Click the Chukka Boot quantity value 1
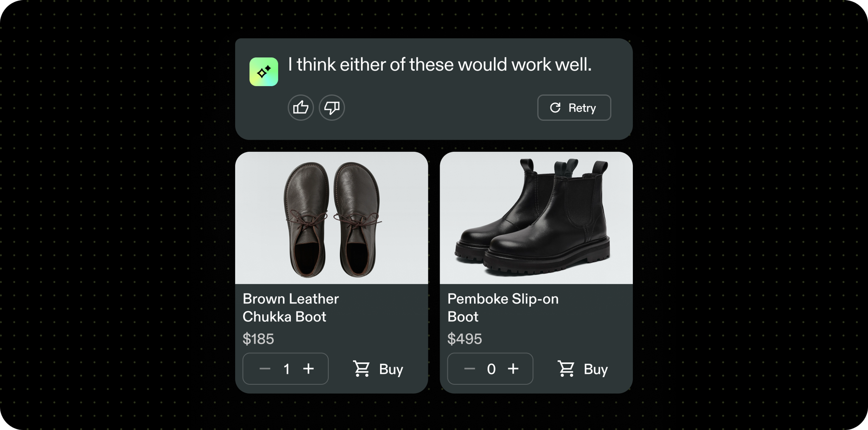868x430 pixels. coord(287,369)
